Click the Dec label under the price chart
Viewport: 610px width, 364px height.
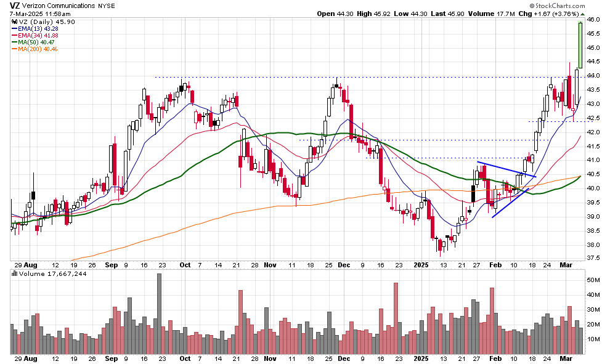click(344, 265)
